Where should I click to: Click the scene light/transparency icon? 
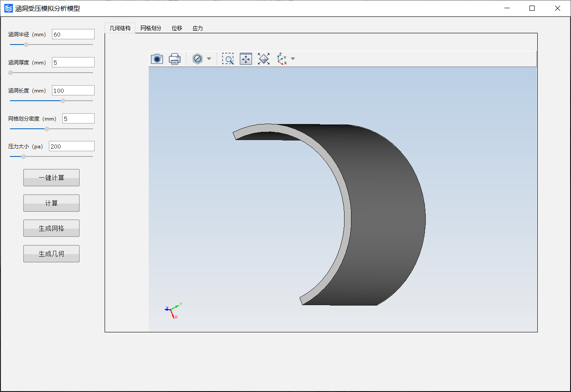click(198, 59)
